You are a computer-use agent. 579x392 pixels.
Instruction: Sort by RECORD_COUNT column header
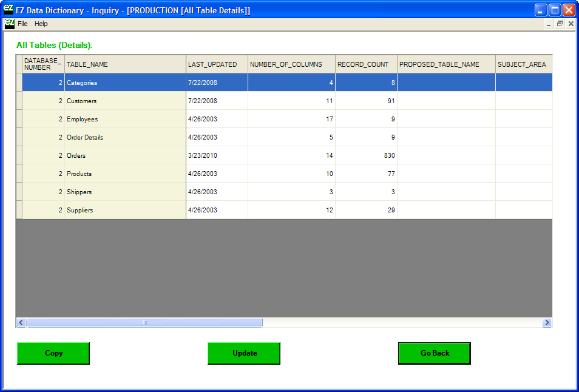[366, 64]
